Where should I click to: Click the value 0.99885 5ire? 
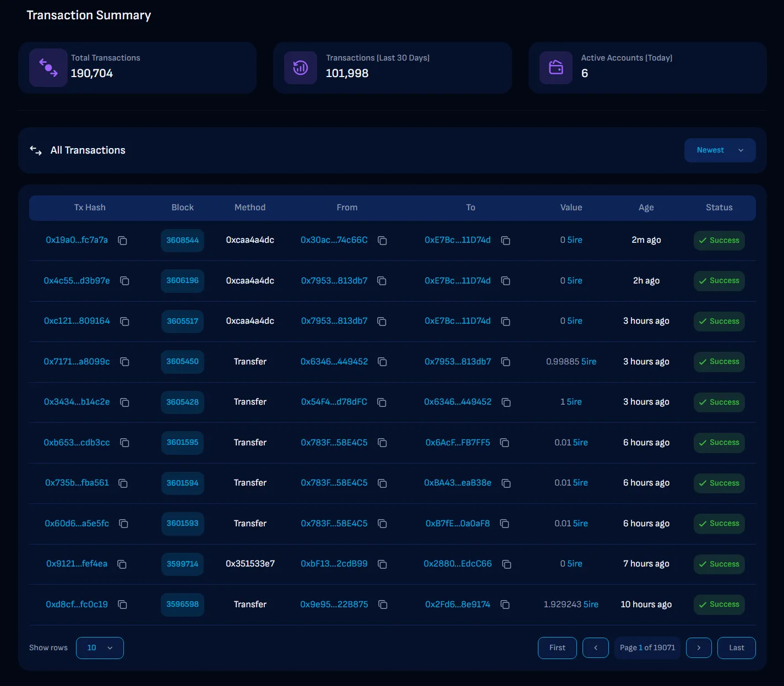pyautogui.click(x=571, y=362)
